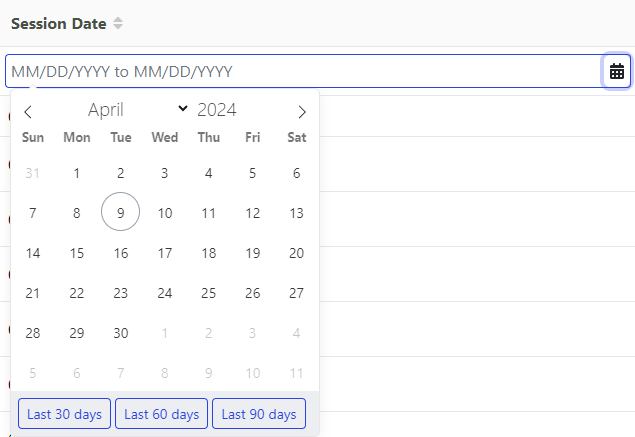This screenshot has width=635, height=437.
Task: Select April 30 date
Action: 121,333
